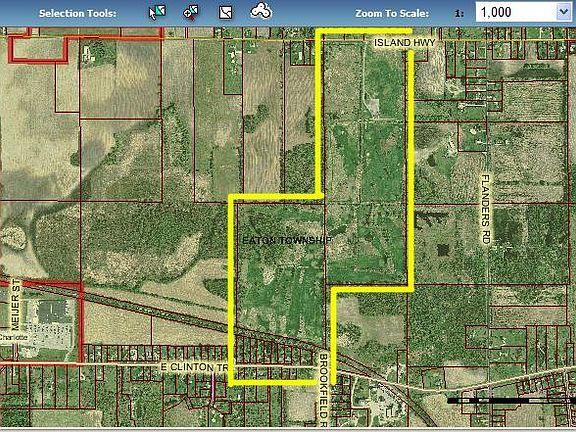Click the clear selection tool icon
Image resolution: width=576 pixels, height=432 pixels.
225,12
